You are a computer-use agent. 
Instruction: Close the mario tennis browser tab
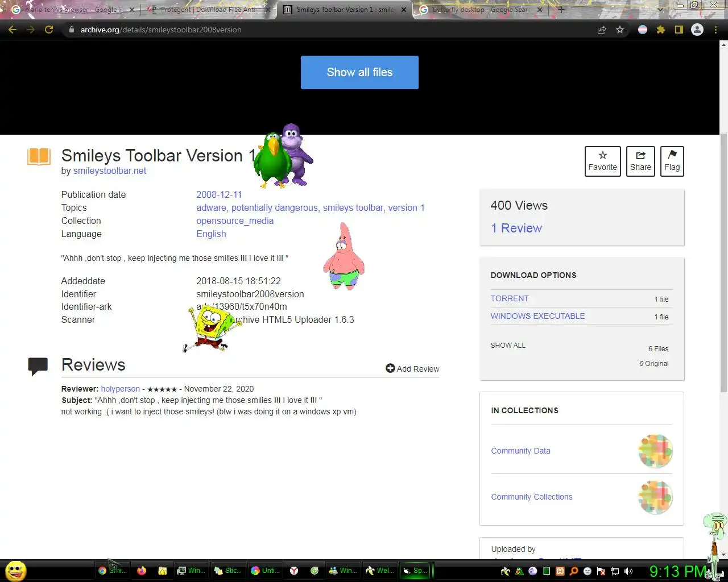pos(132,10)
